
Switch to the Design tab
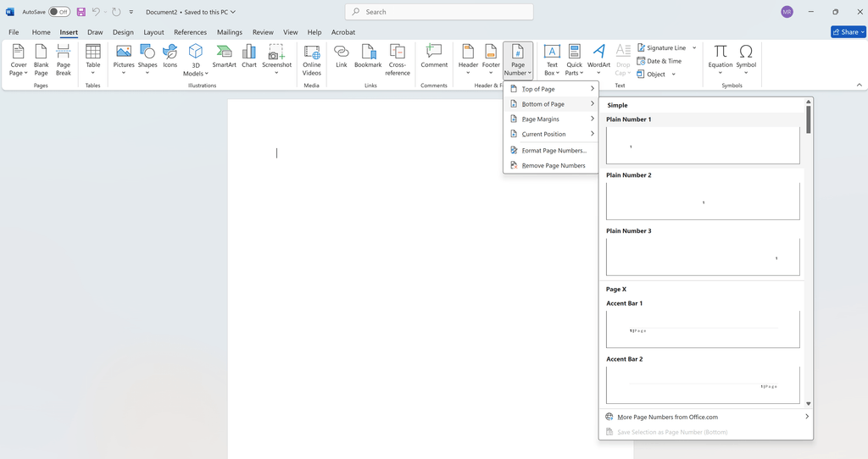click(x=123, y=32)
